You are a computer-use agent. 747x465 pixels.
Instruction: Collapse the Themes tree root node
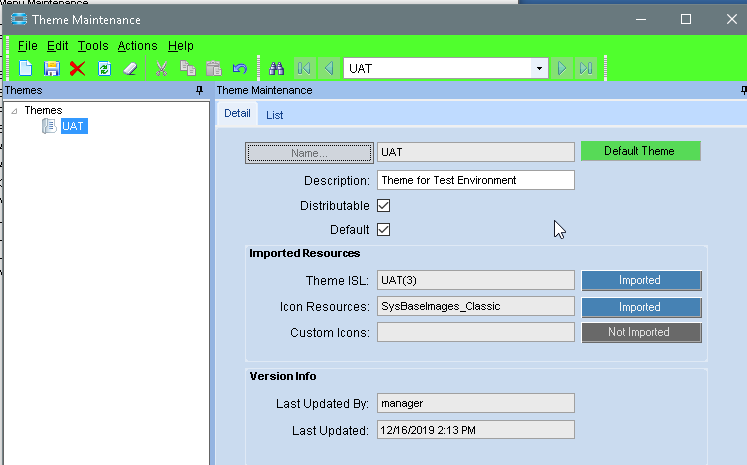[14, 111]
